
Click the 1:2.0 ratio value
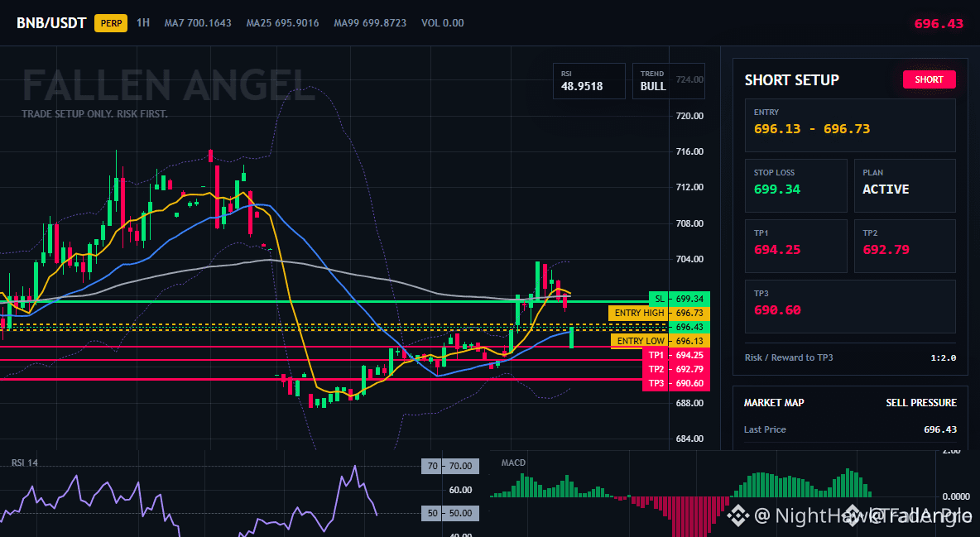pos(943,357)
